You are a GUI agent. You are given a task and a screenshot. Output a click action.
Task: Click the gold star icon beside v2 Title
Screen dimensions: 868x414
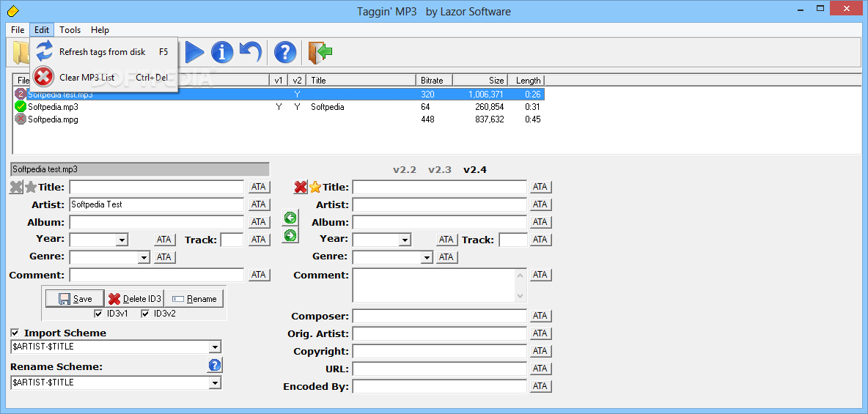pos(315,187)
